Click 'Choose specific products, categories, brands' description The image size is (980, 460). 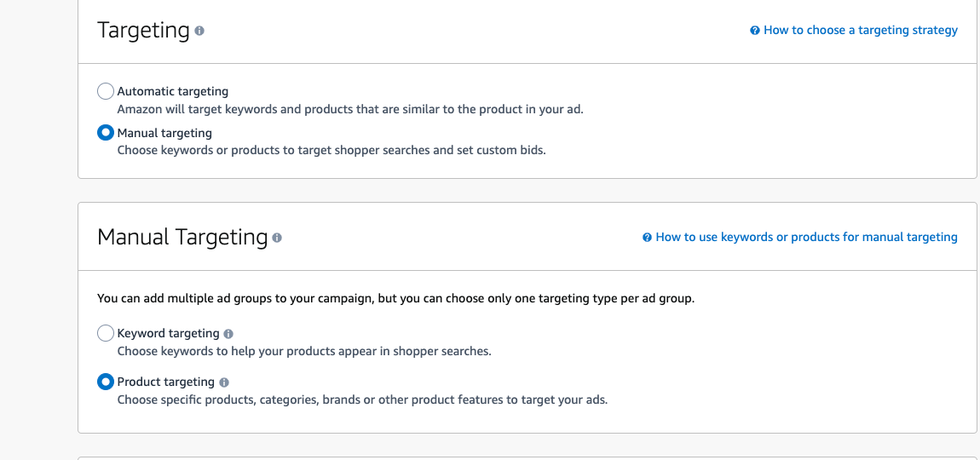coord(362,400)
